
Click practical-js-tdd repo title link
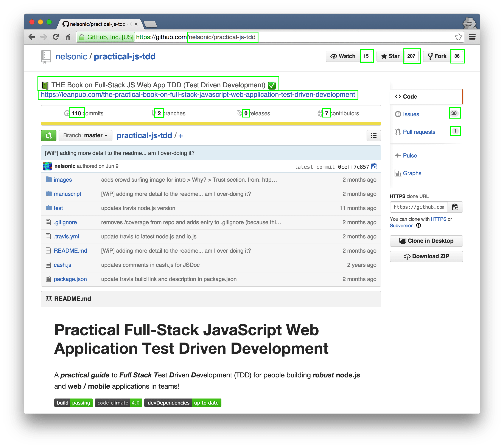(x=124, y=57)
